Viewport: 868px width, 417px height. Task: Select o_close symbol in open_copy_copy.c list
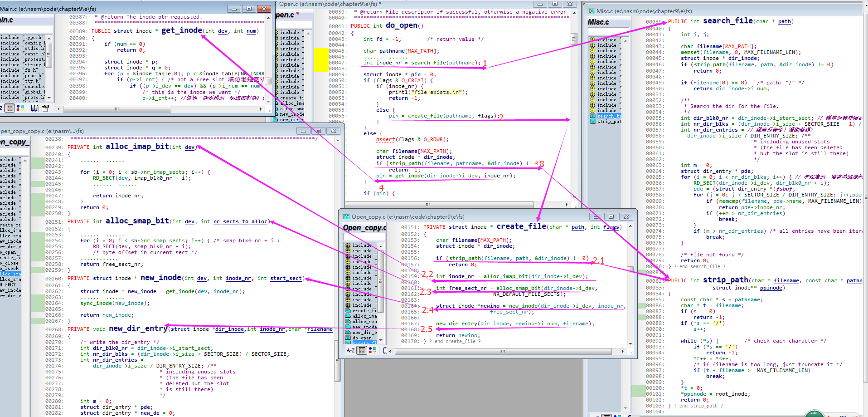(x=10, y=263)
